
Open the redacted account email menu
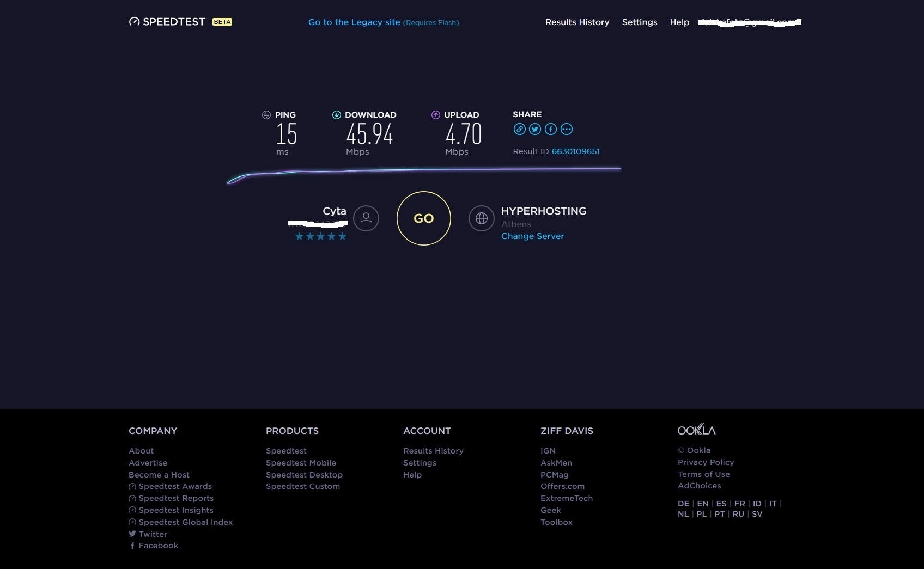click(750, 22)
